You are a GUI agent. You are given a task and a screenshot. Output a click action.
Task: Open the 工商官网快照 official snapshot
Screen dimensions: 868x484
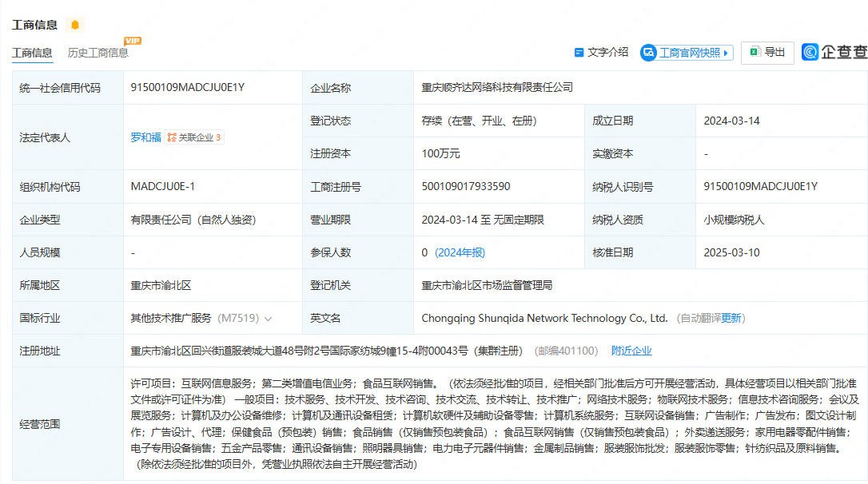pyautogui.click(x=689, y=53)
